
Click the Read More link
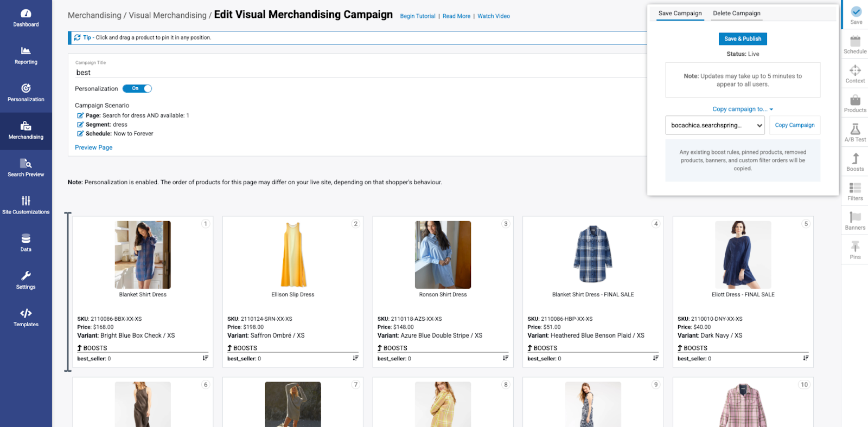click(x=456, y=16)
